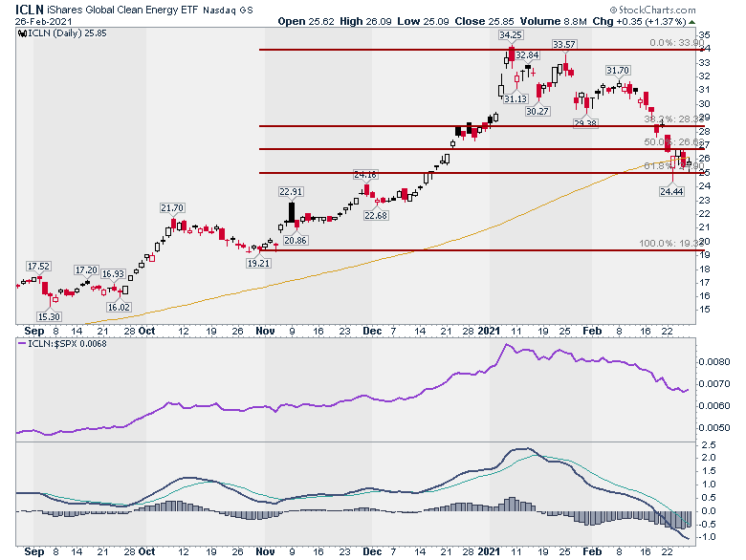Click the Chg +0.35 (+1.37%) value
This screenshot has width=746, height=560.
click(640, 21)
